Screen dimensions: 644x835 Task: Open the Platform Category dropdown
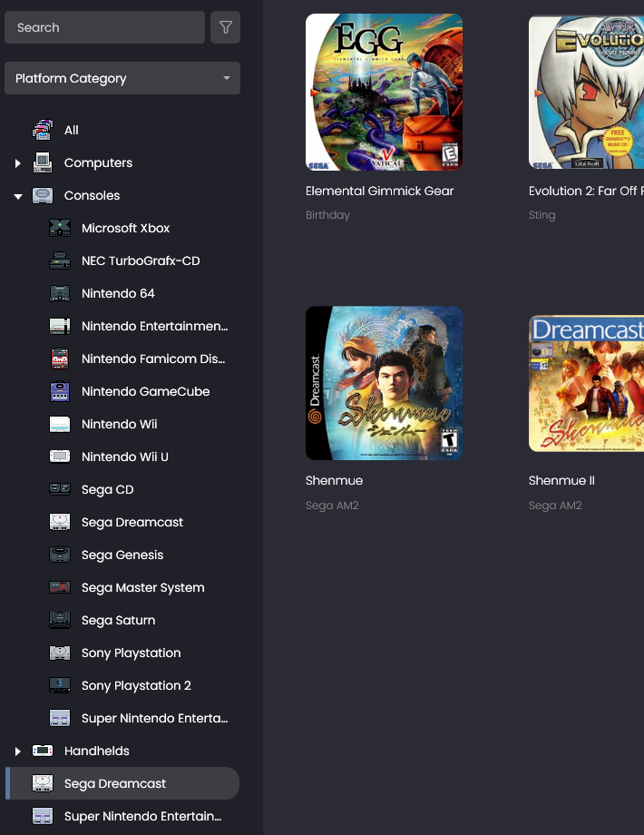tap(122, 79)
